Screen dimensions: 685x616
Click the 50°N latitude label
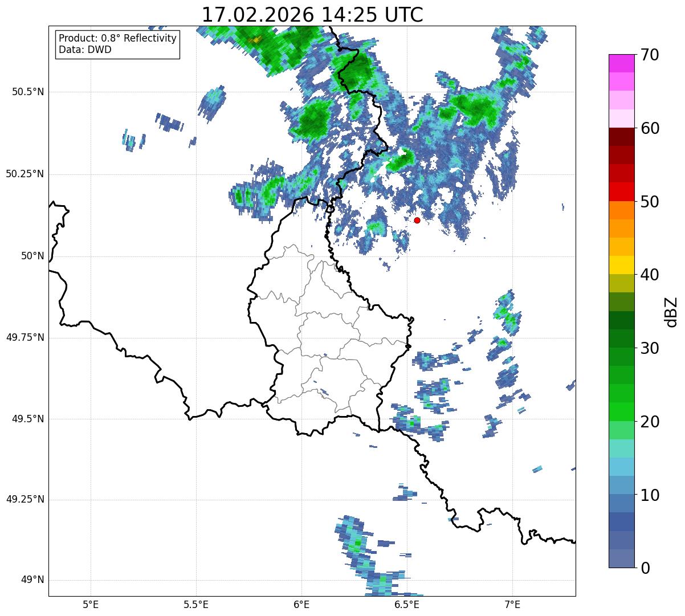coord(32,256)
